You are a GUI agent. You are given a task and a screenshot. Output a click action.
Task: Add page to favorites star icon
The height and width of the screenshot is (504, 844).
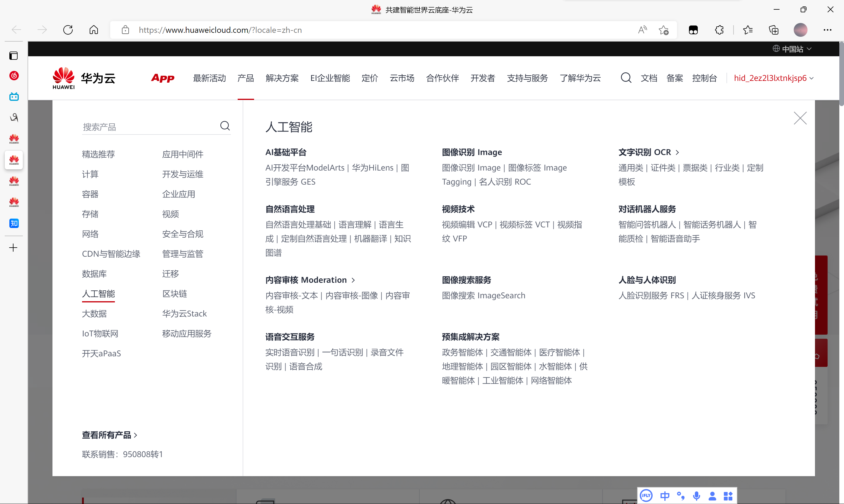[663, 30]
